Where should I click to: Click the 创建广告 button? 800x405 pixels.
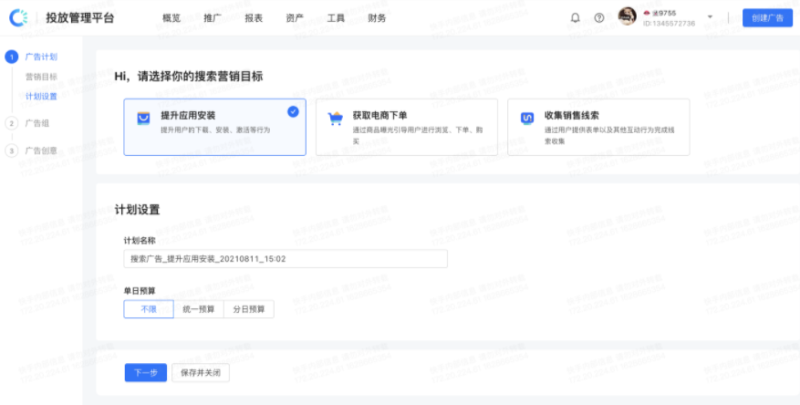(767, 18)
